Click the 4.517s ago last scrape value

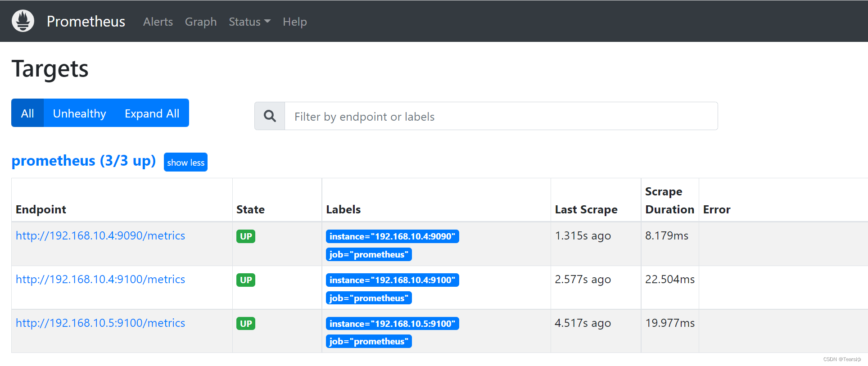pos(583,323)
